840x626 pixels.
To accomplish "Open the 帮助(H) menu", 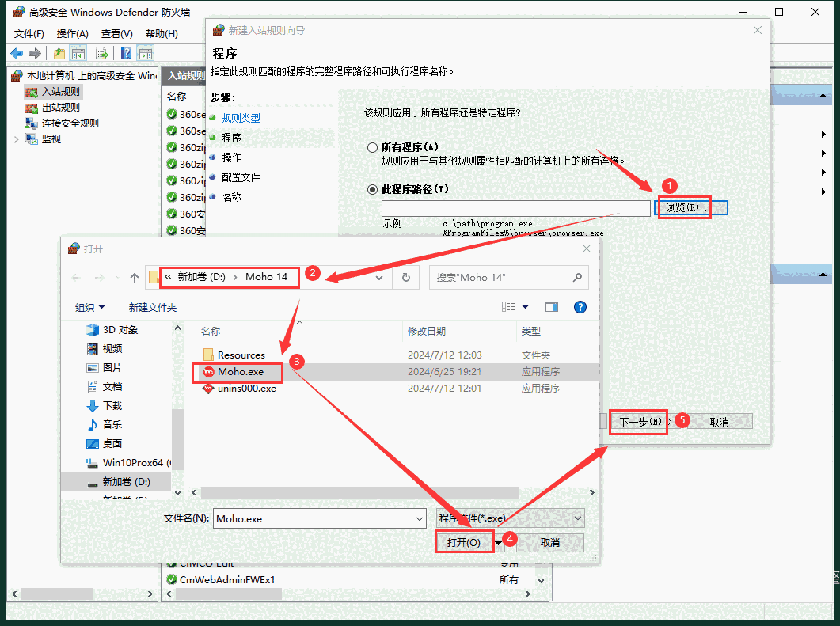I will click(162, 34).
